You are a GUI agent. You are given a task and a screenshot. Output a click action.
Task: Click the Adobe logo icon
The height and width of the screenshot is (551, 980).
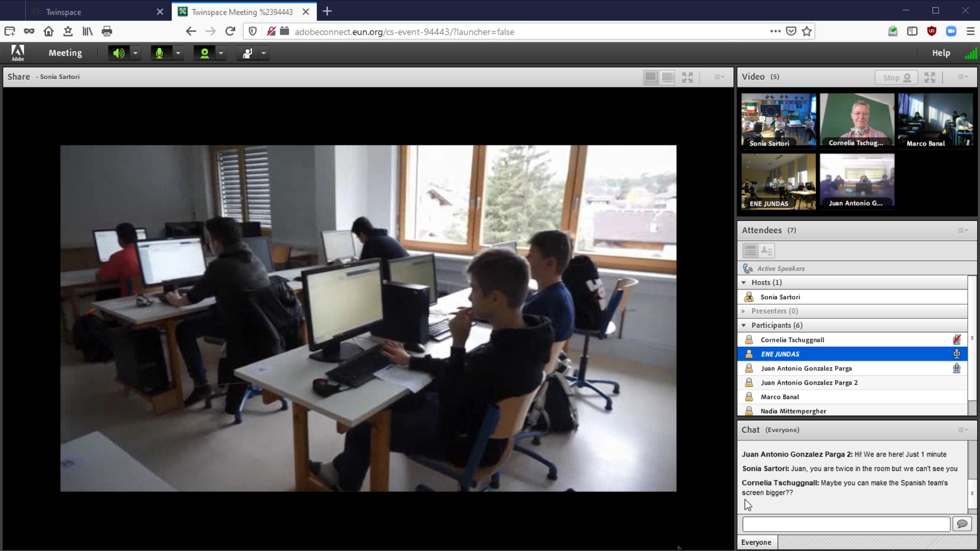pos(18,53)
